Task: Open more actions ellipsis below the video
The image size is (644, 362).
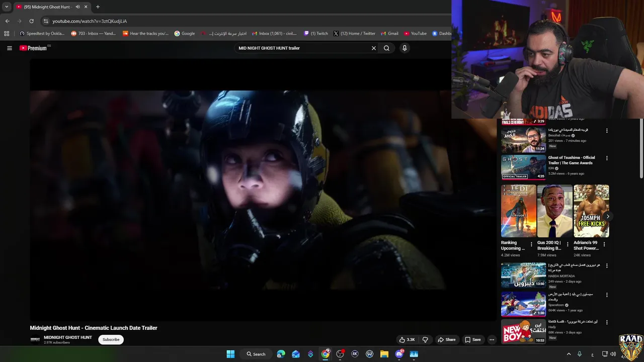Action: [x=492, y=339]
